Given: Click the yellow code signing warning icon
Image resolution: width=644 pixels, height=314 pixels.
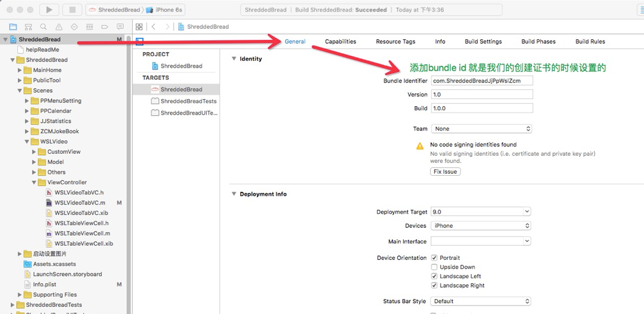Looking at the screenshot, I should point(420,146).
